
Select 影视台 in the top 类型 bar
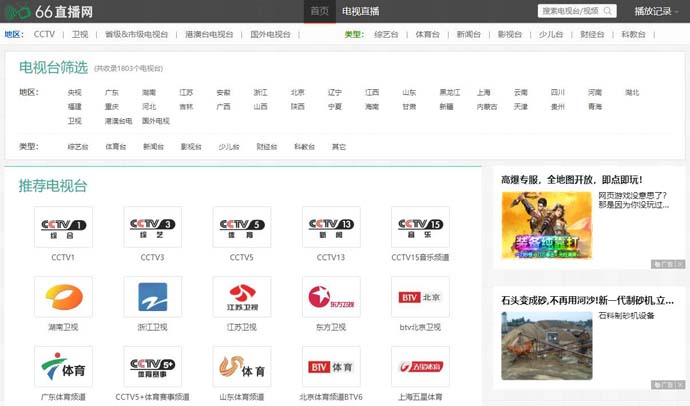(510, 34)
